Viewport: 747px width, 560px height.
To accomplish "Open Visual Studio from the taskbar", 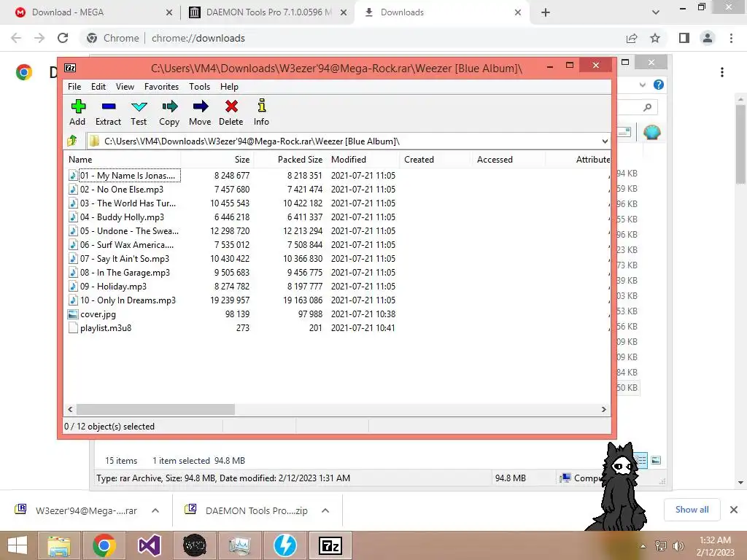I will point(149,545).
